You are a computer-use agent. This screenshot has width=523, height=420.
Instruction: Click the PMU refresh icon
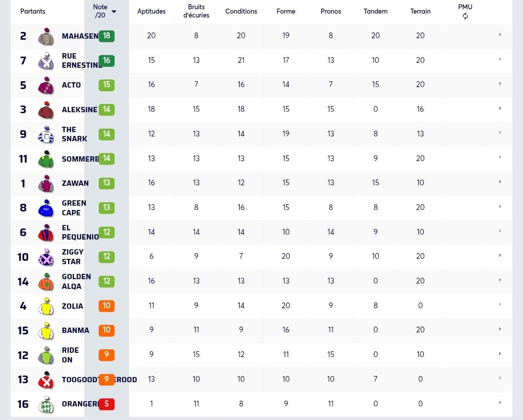(465, 16)
